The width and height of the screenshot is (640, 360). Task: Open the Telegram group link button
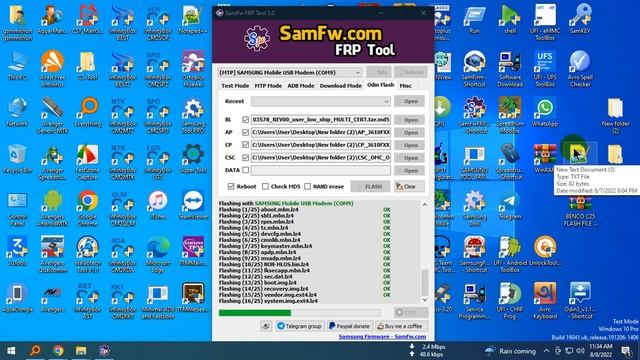[x=300, y=326]
